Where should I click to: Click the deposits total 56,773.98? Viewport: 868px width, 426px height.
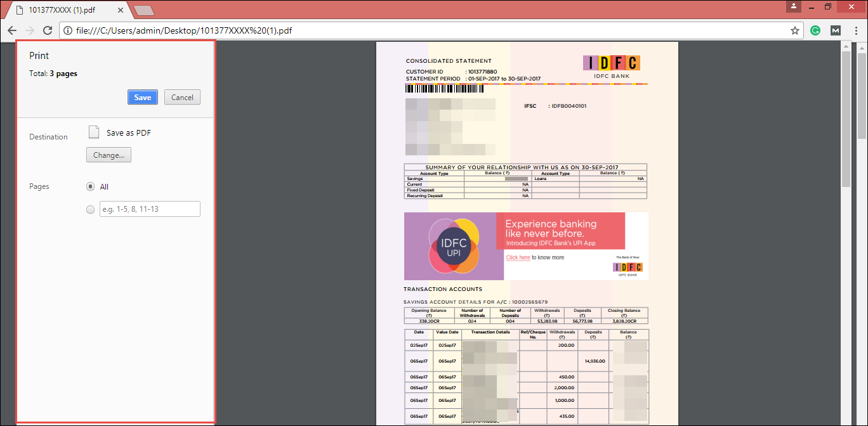(582, 321)
